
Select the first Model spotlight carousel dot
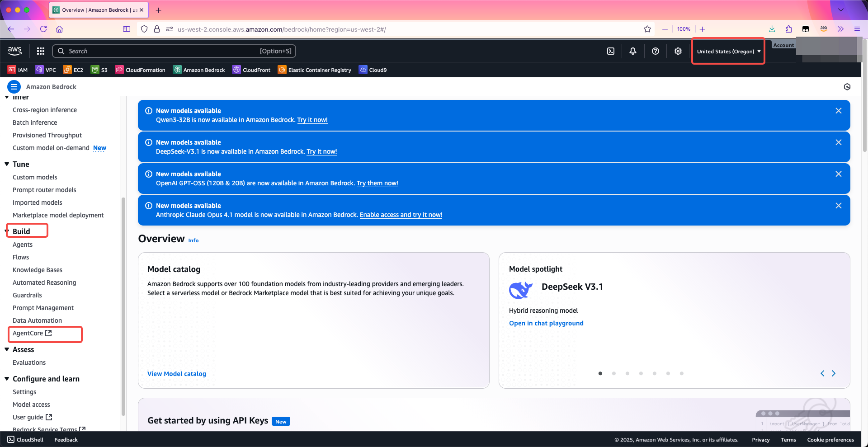point(600,373)
